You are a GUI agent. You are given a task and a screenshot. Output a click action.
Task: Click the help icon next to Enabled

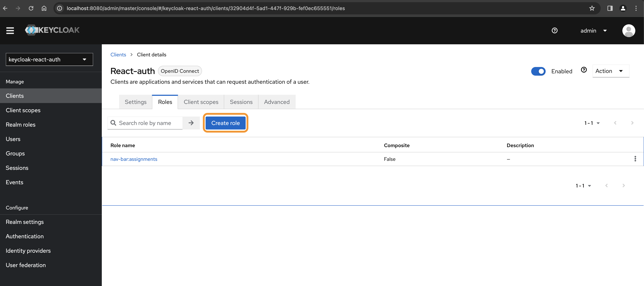(584, 70)
